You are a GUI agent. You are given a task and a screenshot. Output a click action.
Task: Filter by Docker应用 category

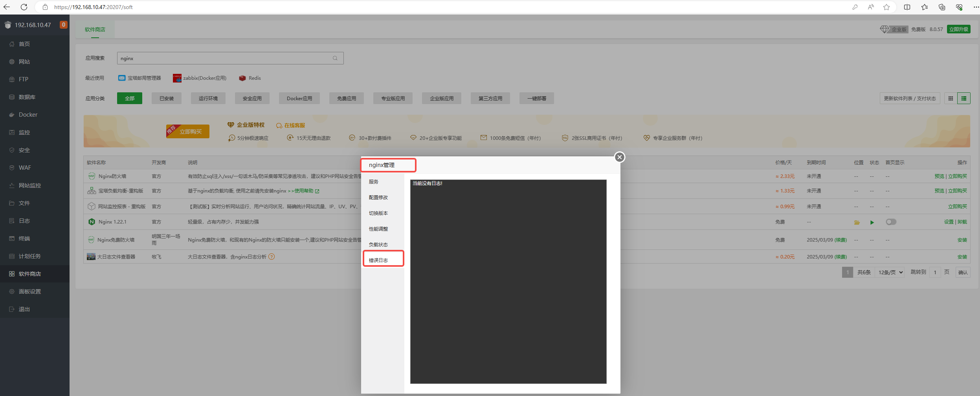pos(299,99)
